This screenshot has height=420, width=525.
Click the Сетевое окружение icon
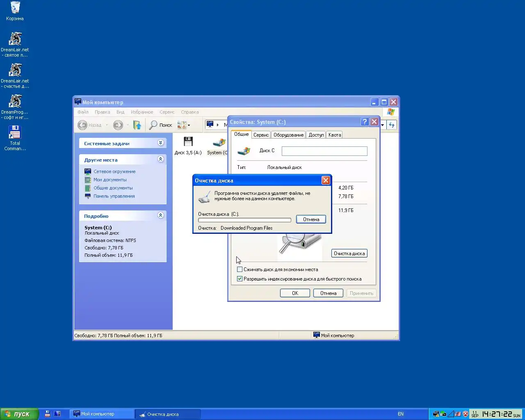pyautogui.click(x=88, y=171)
